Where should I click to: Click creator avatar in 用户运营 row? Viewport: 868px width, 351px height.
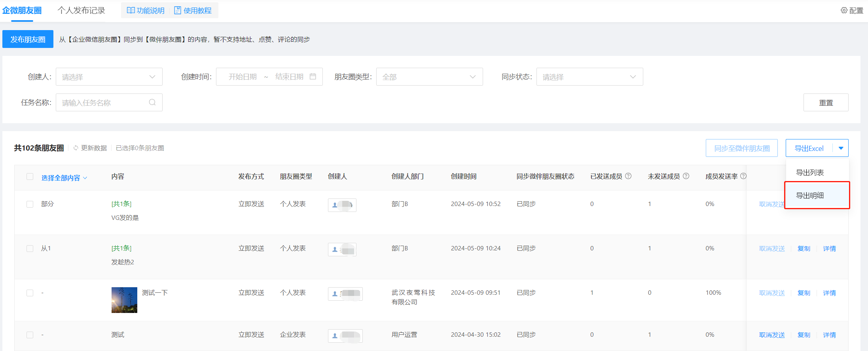(x=345, y=336)
